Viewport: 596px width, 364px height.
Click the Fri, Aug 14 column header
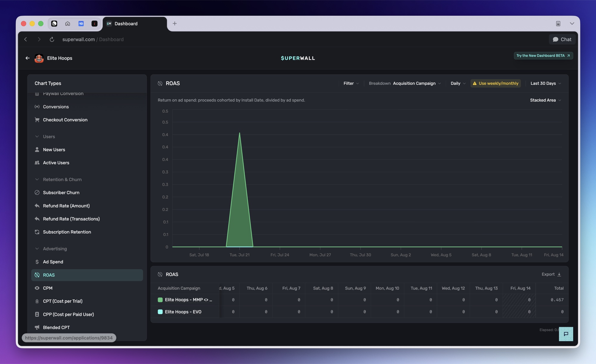[520, 288]
